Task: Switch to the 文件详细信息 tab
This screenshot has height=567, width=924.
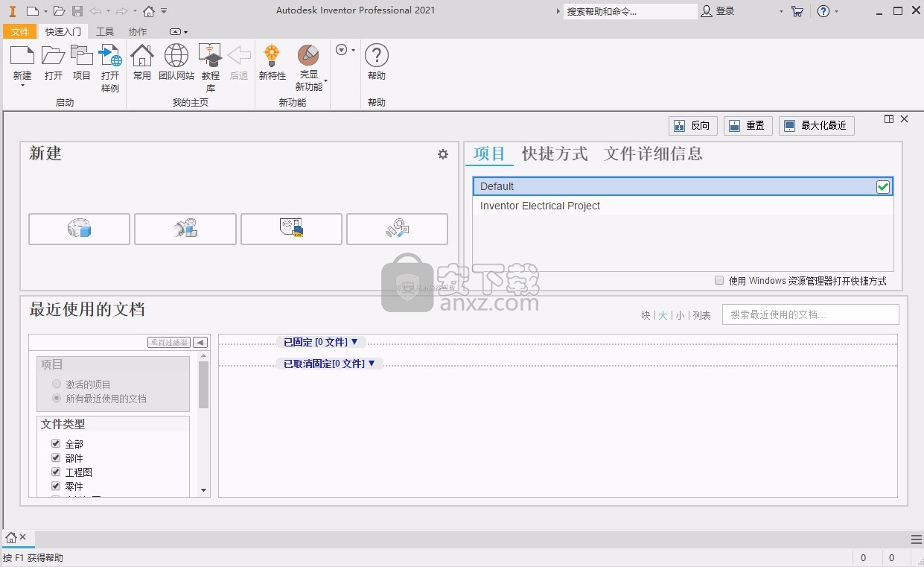Action: click(x=653, y=154)
